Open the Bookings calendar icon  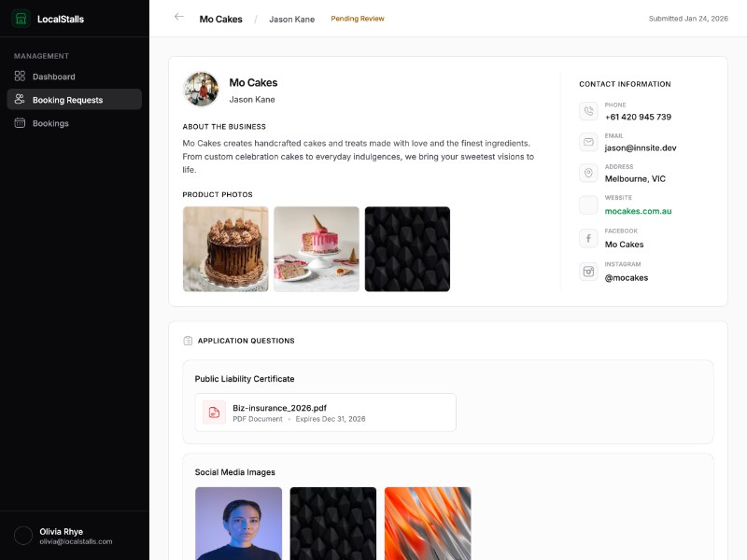21,123
